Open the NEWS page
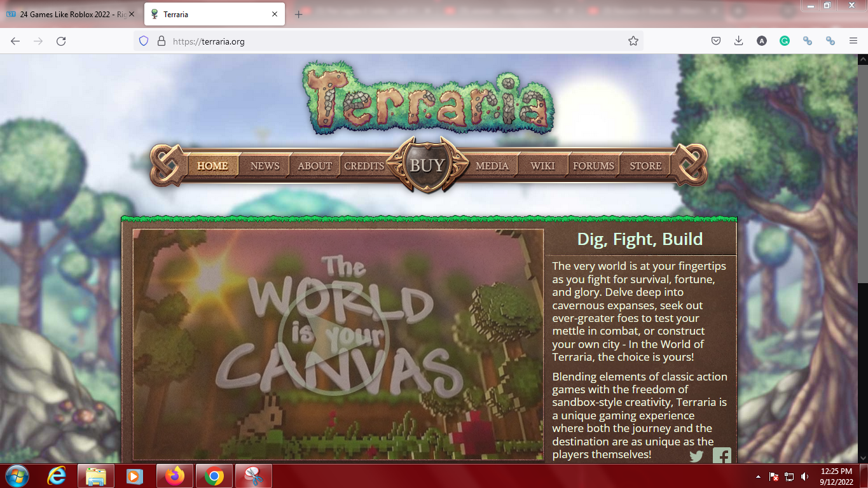868x488 pixels. coord(265,165)
